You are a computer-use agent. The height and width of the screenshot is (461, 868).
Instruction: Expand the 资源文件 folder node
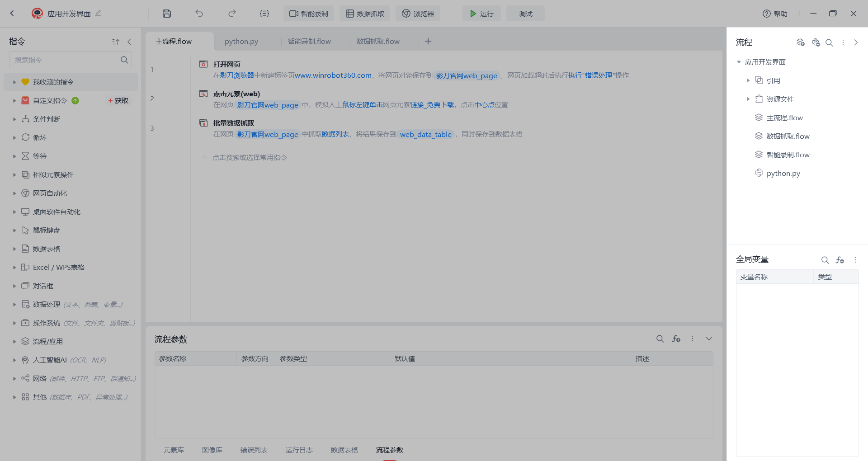point(748,99)
